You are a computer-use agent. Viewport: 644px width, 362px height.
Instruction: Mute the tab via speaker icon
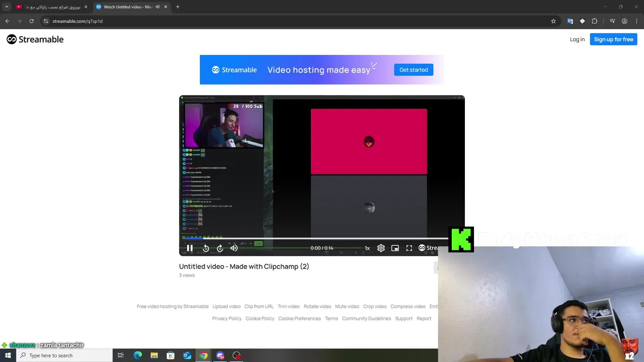point(157,7)
